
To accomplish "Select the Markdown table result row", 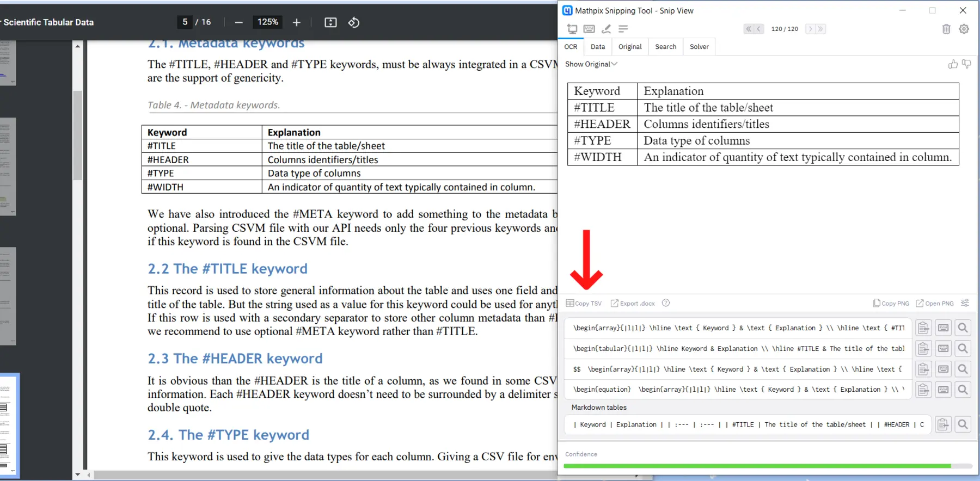I will [748, 424].
